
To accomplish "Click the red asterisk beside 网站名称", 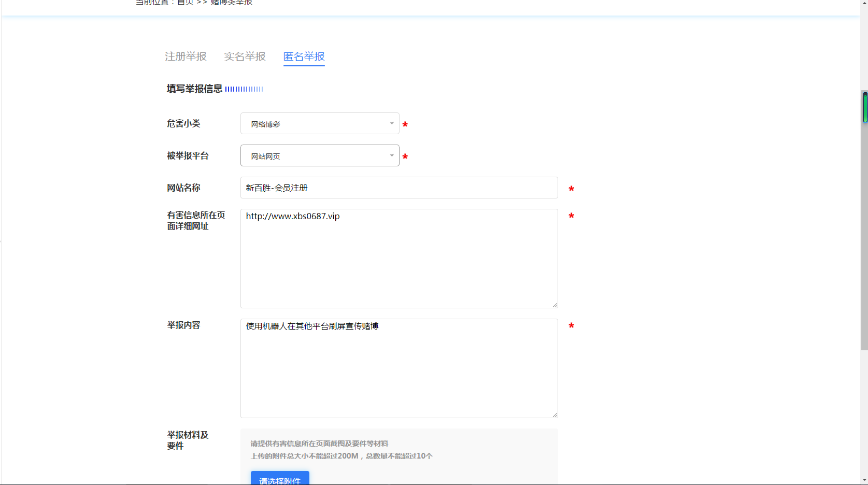I will pos(571,189).
